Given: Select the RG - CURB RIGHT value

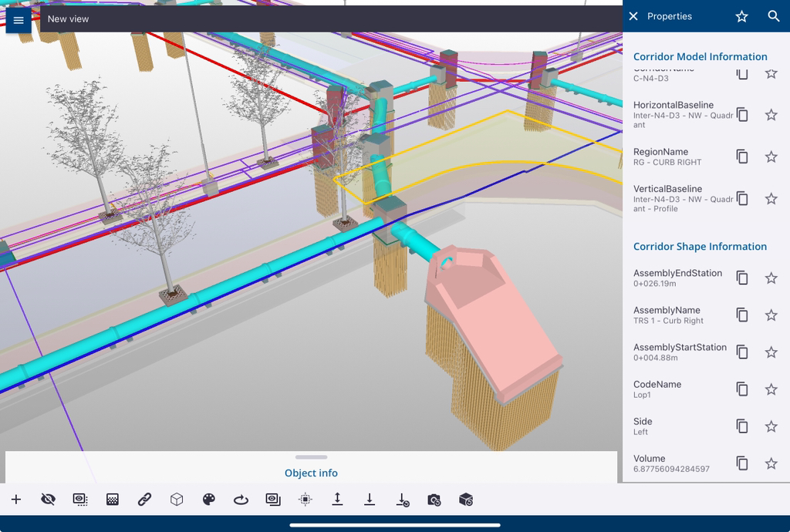Looking at the screenshot, I should click(667, 162).
